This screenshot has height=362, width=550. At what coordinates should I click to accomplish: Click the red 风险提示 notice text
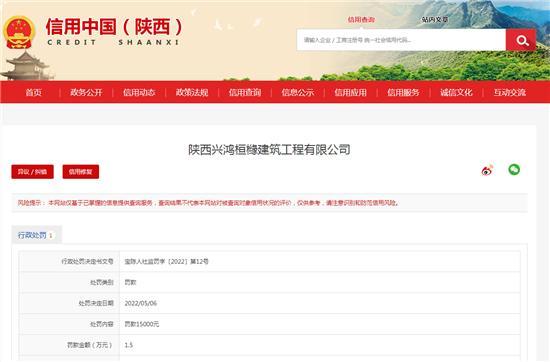point(208,203)
